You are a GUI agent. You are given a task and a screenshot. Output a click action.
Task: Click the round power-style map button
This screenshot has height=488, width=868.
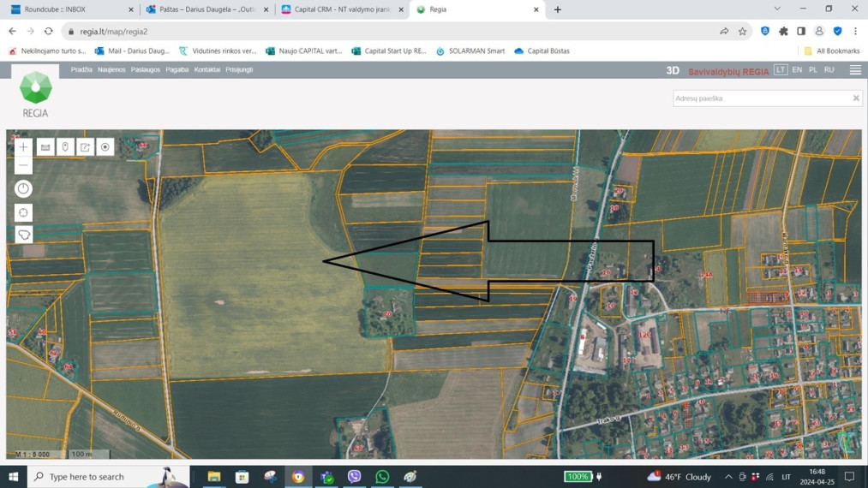[x=23, y=189]
